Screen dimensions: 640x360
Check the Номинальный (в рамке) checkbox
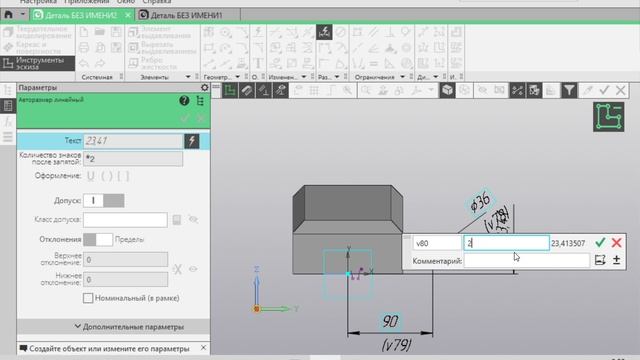pyautogui.click(x=88, y=298)
